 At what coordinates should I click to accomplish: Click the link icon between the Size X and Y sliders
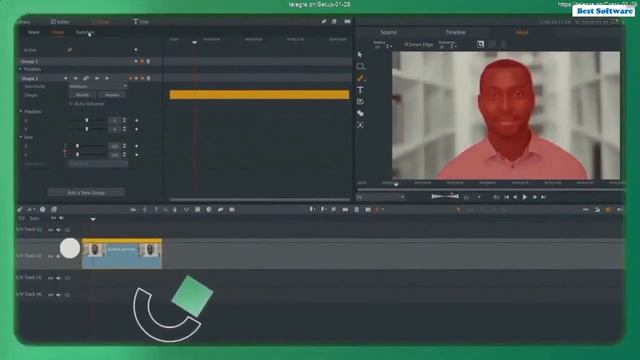pyautogui.click(x=64, y=151)
